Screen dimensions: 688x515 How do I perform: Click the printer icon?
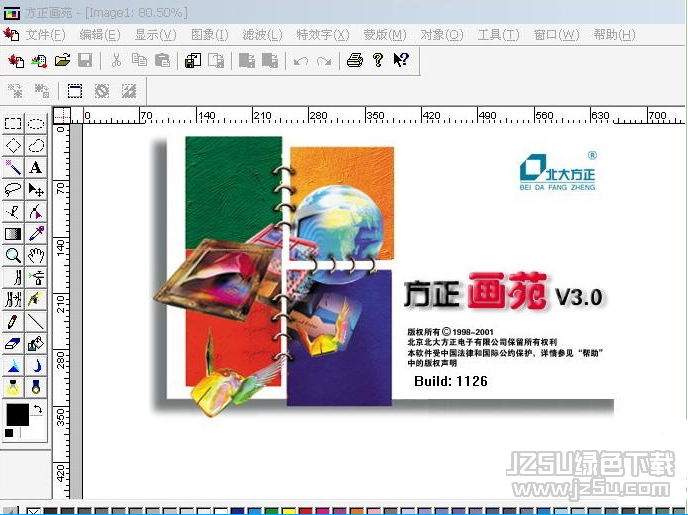point(355,60)
